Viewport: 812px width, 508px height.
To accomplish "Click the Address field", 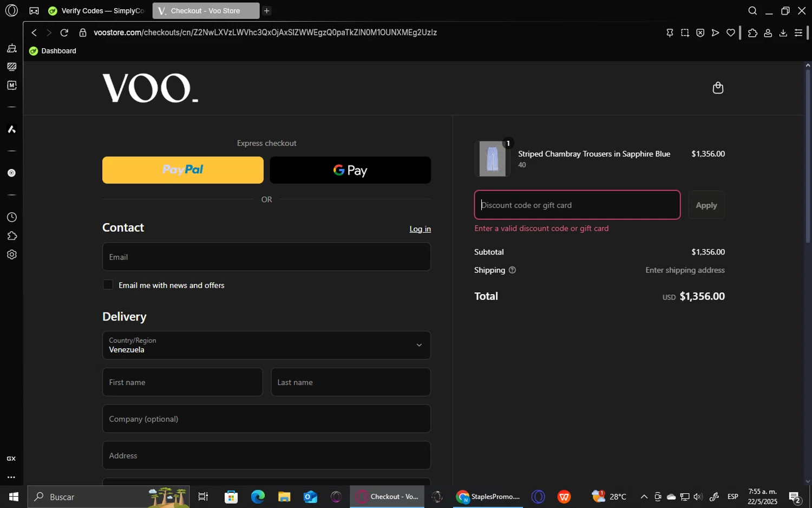I will tap(266, 455).
